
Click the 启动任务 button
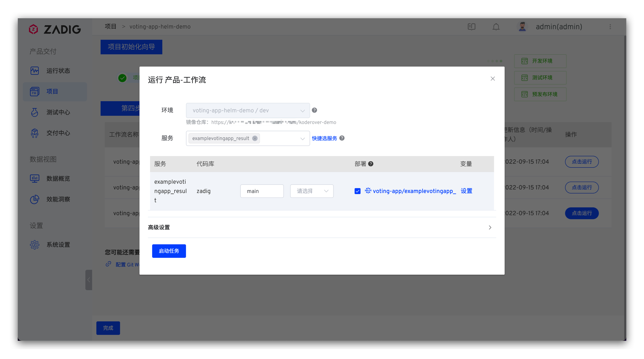click(169, 250)
